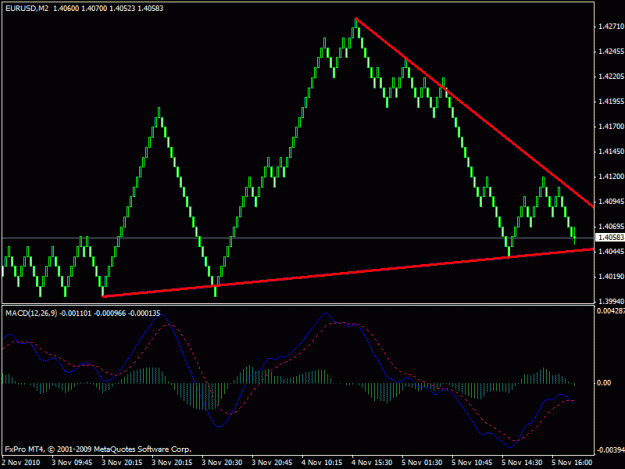Click the 1.40445 price axis label
Image resolution: width=625 pixels, height=469 pixels.
point(611,251)
